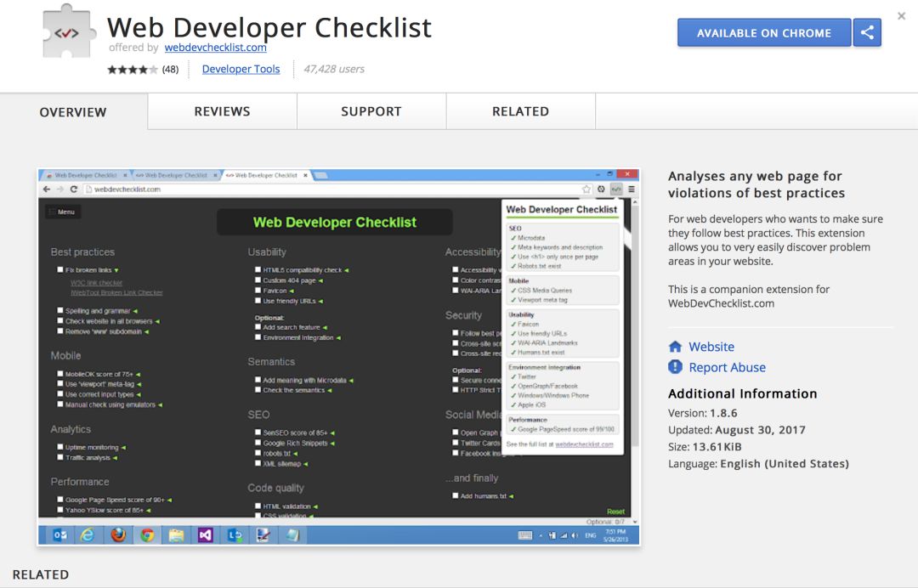
Task: Click Outlook icon on preview taskbar
Action: click(x=59, y=534)
